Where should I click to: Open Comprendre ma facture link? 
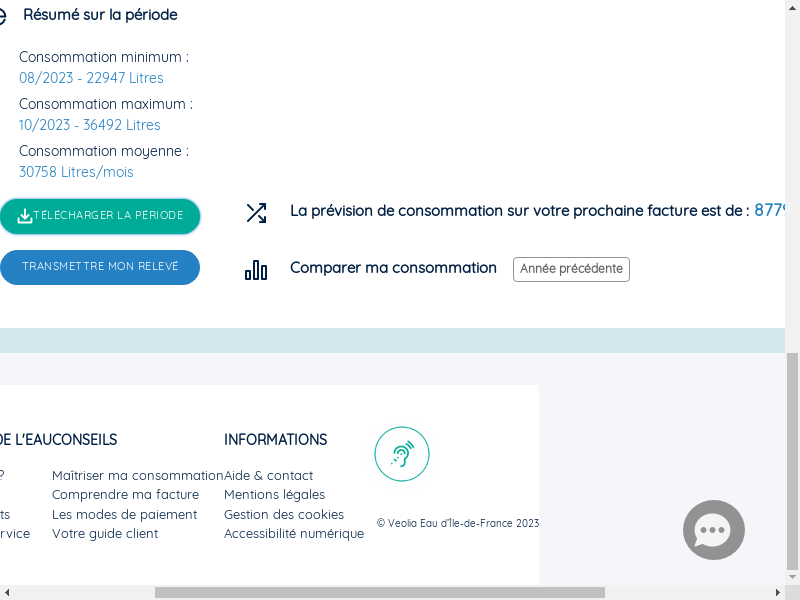coord(126,494)
